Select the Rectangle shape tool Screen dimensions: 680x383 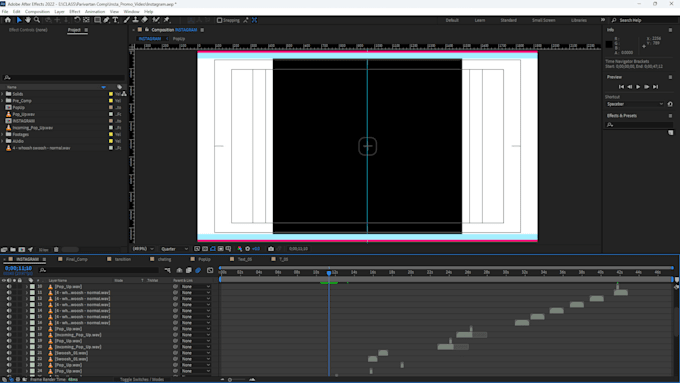[97, 20]
